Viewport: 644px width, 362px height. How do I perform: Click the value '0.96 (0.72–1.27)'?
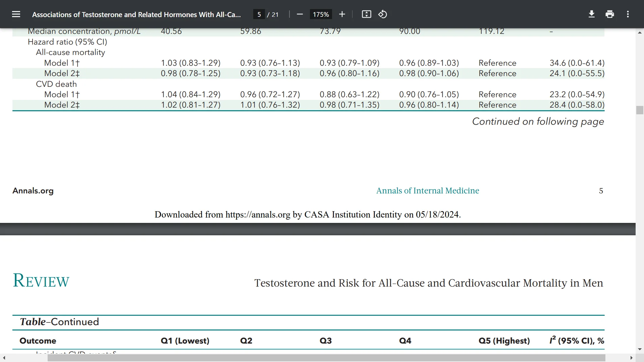[270, 95]
